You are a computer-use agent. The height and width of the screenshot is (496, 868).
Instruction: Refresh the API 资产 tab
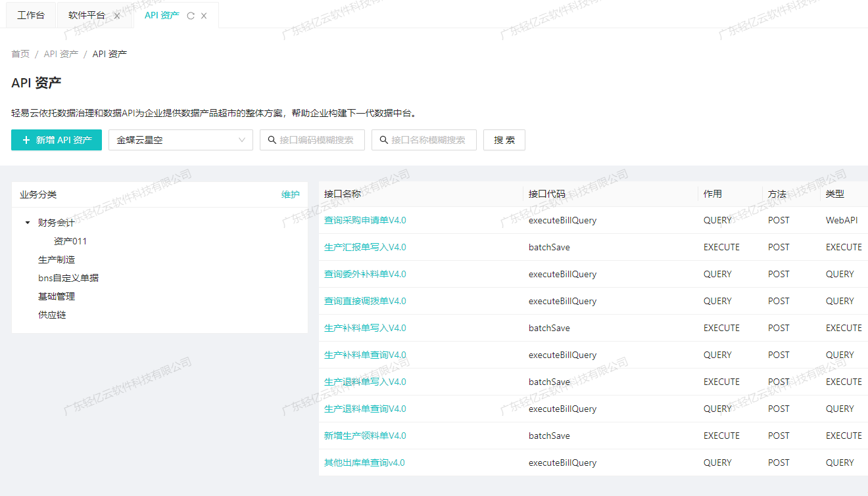tap(191, 16)
